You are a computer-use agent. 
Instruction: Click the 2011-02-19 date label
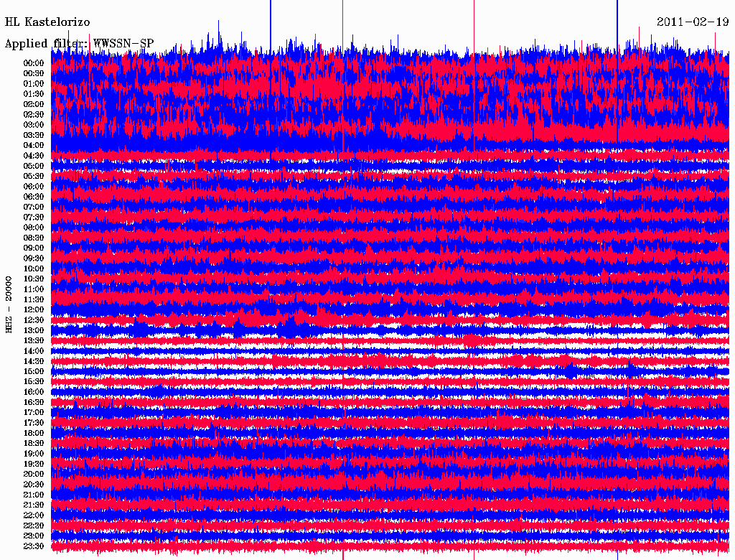(692, 22)
